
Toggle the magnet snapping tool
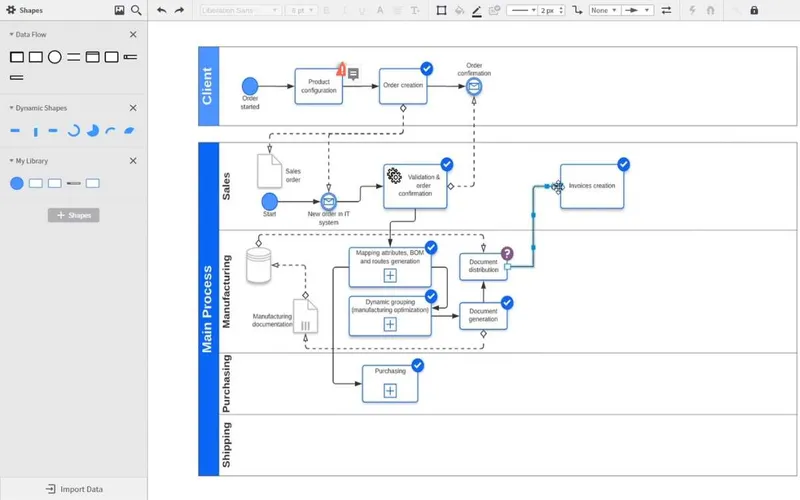click(710, 10)
